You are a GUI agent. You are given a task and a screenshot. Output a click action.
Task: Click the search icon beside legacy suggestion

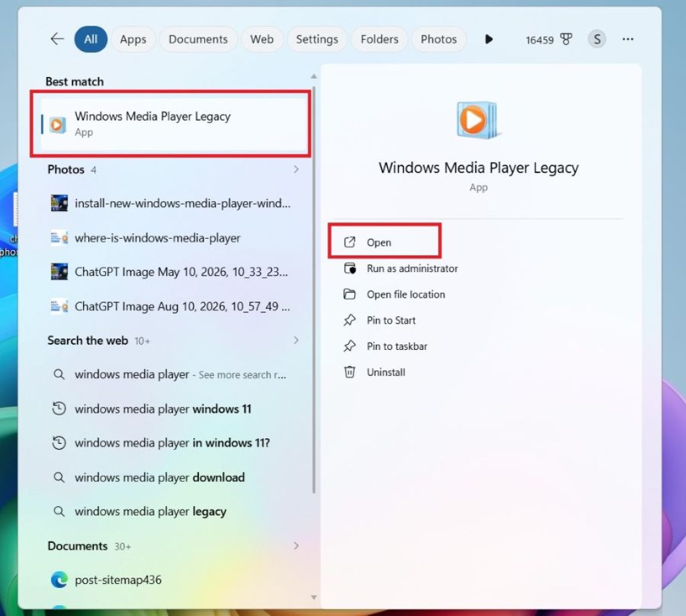[x=59, y=511]
